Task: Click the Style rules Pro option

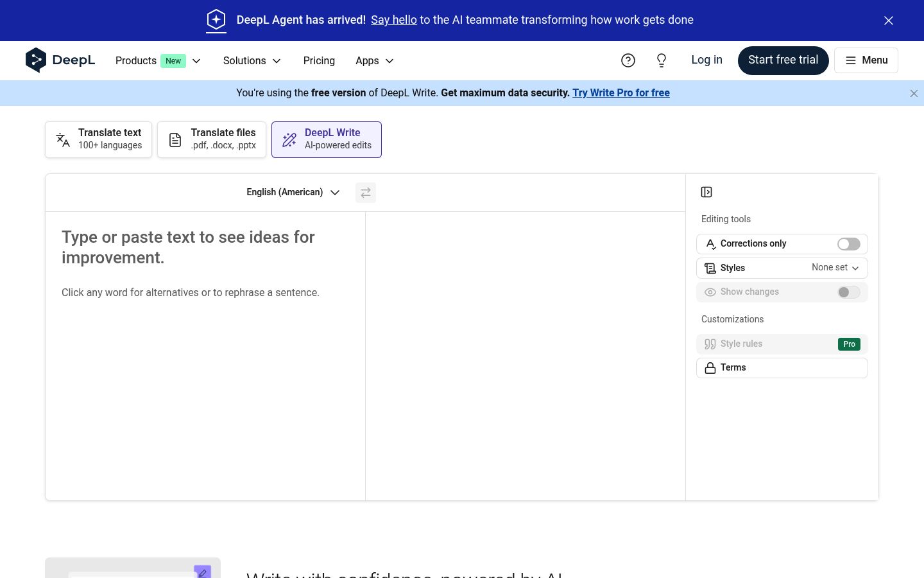Action: (x=782, y=344)
